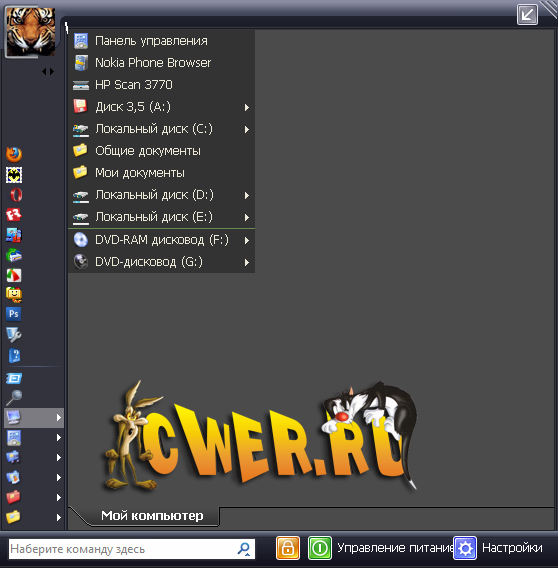Click the tiger user picture
Screen dimensions: 558x568
click(30, 32)
